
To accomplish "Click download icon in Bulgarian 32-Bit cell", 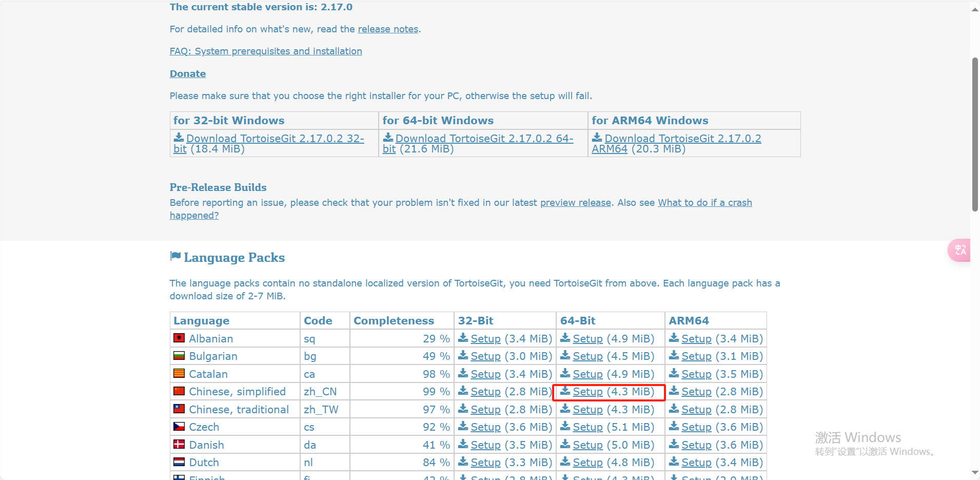I will click(x=463, y=355).
